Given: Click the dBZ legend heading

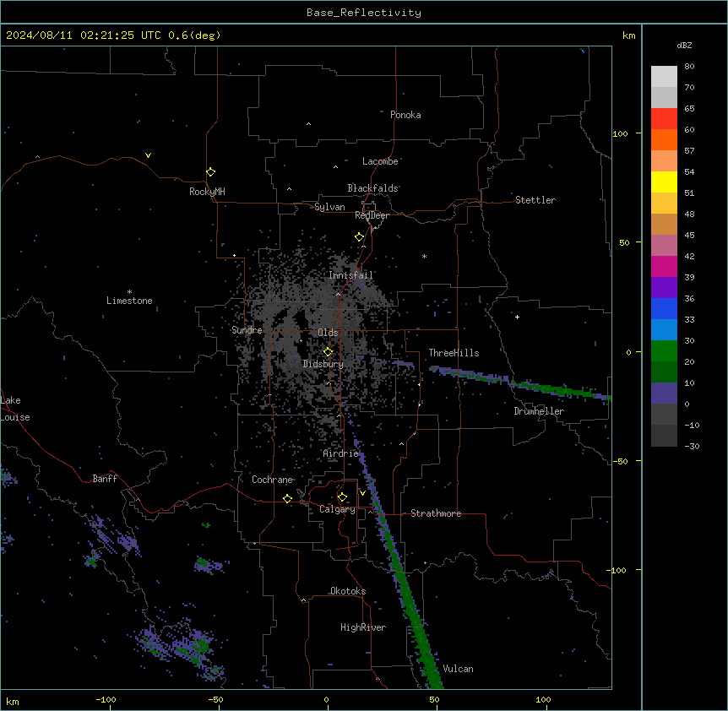Looking at the screenshot, I should coord(684,46).
